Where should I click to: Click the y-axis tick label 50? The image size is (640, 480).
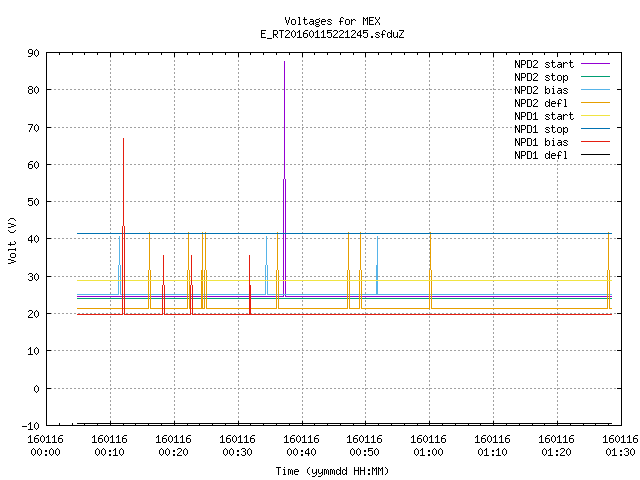(x=33, y=202)
